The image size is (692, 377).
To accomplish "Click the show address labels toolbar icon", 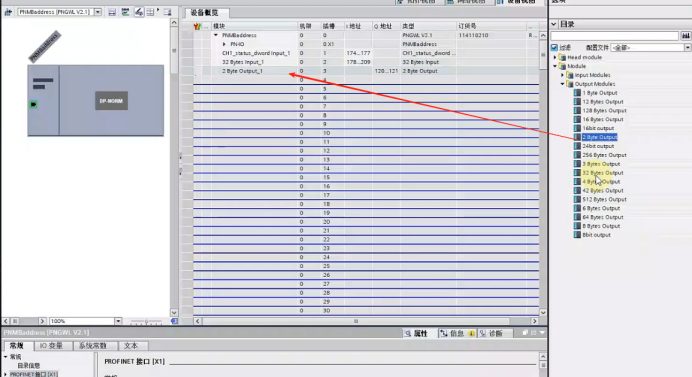I will [125, 12].
